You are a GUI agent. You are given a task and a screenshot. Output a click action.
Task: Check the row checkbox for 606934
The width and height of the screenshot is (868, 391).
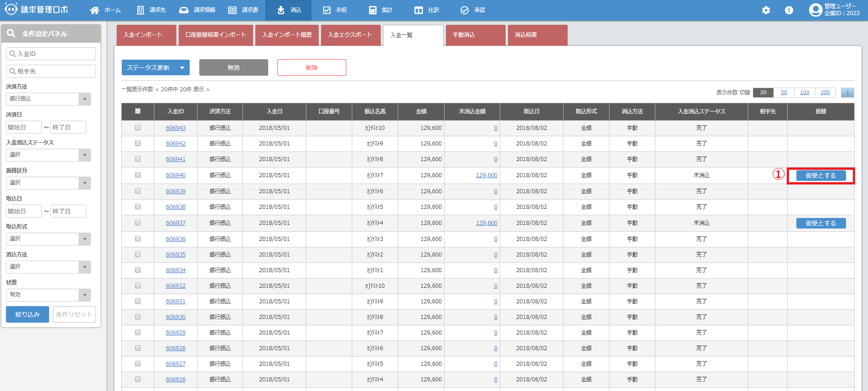point(138,270)
